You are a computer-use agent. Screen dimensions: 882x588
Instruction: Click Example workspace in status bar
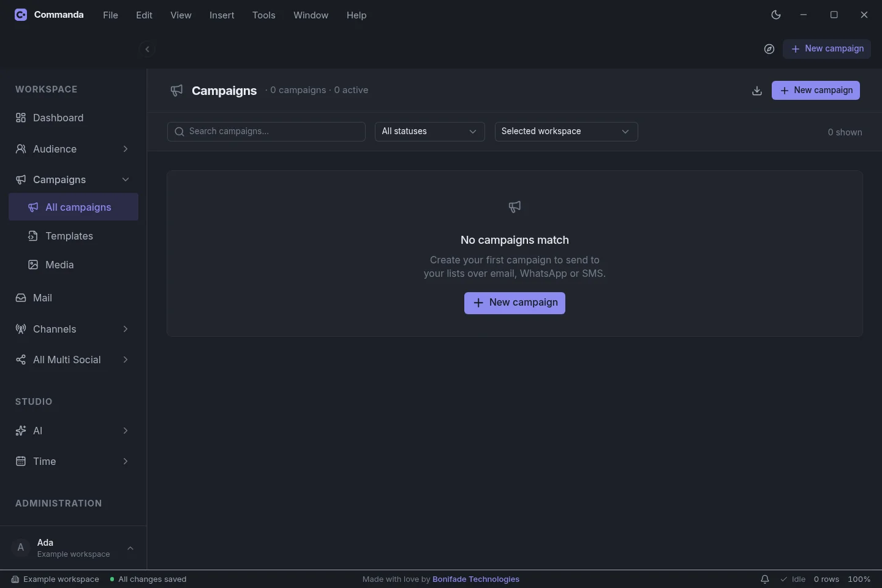pos(55,579)
